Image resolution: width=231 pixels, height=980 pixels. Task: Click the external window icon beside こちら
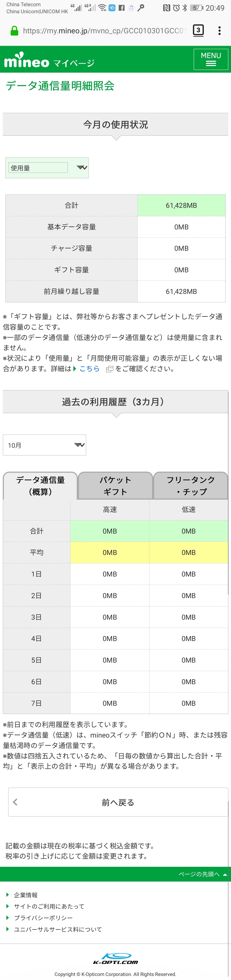[109, 369]
